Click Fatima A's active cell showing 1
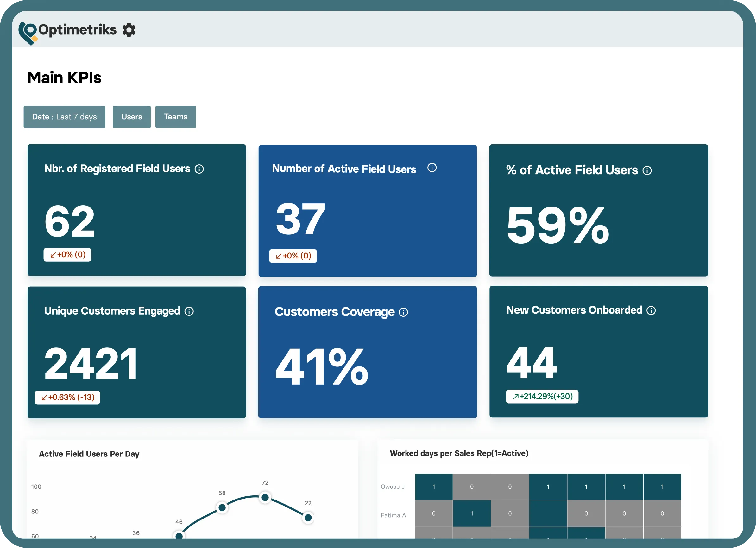This screenshot has width=756, height=548. [x=472, y=513]
